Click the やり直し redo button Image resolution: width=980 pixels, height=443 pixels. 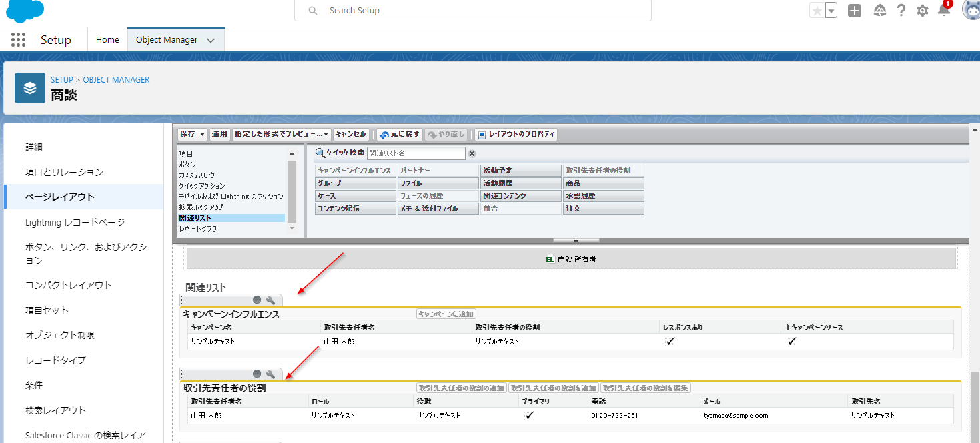point(447,134)
